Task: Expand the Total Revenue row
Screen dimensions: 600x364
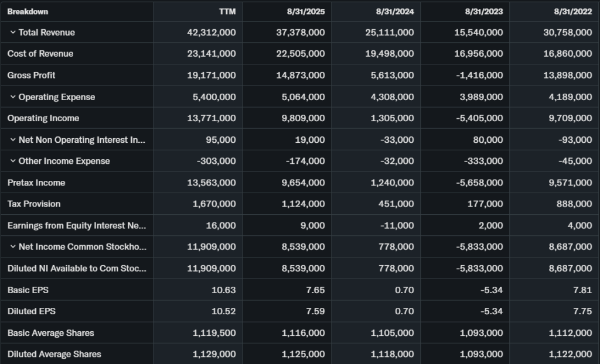Action: (x=12, y=33)
